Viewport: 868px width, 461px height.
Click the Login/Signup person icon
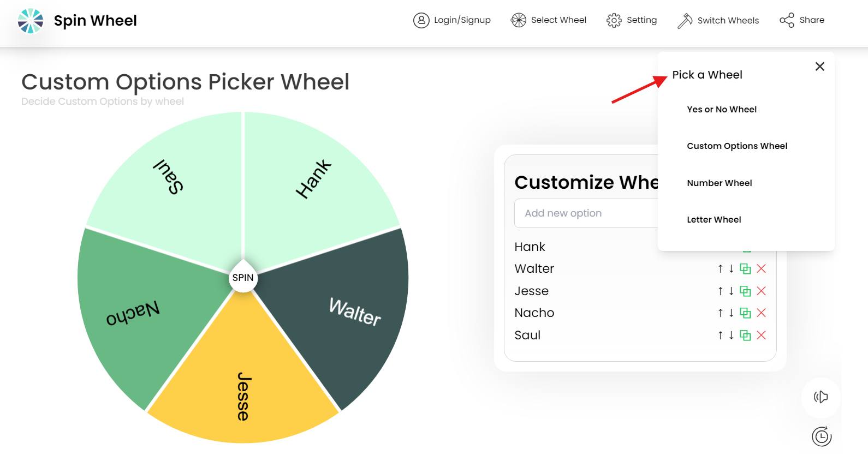(x=421, y=20)
